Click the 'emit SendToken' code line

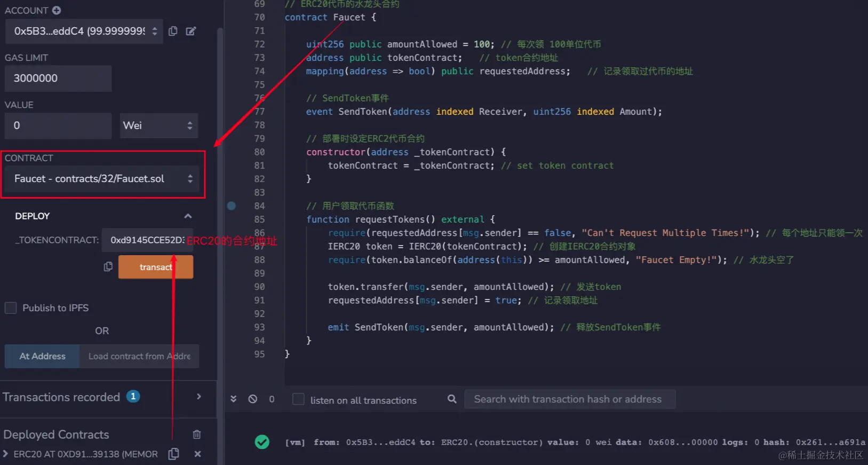pyautogui.click(x=494, y=327)
